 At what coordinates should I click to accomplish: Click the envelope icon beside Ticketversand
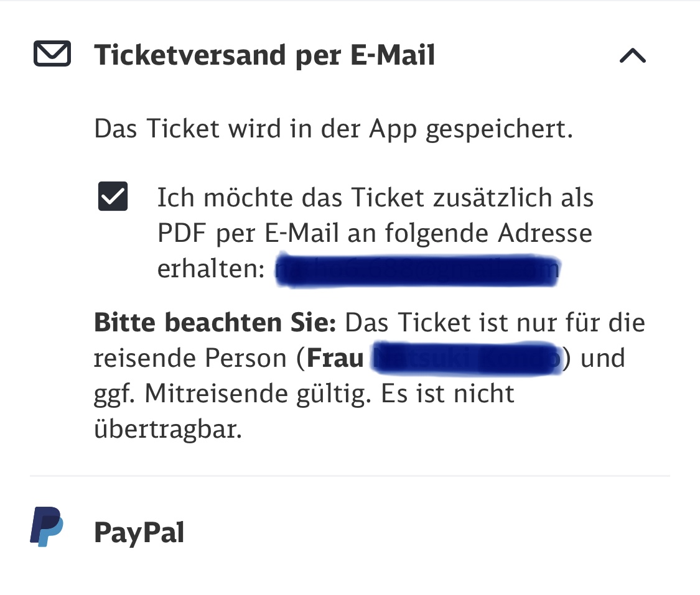point(52,53)
